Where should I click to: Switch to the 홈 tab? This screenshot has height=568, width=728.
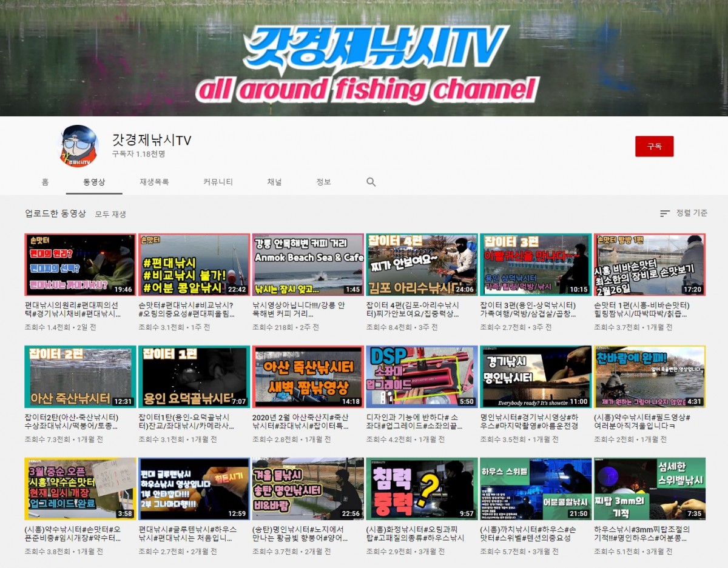tap(45, 182)
